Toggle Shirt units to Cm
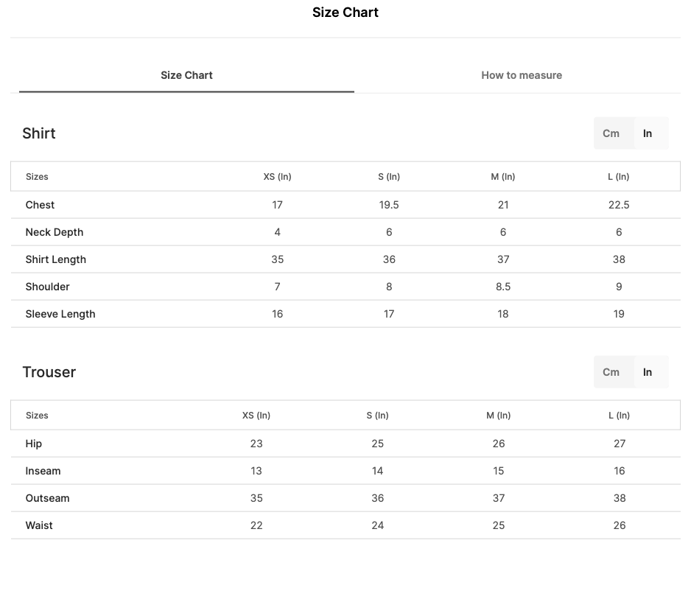The height and width of the screenshot is (616, 691). coord(611,133)
